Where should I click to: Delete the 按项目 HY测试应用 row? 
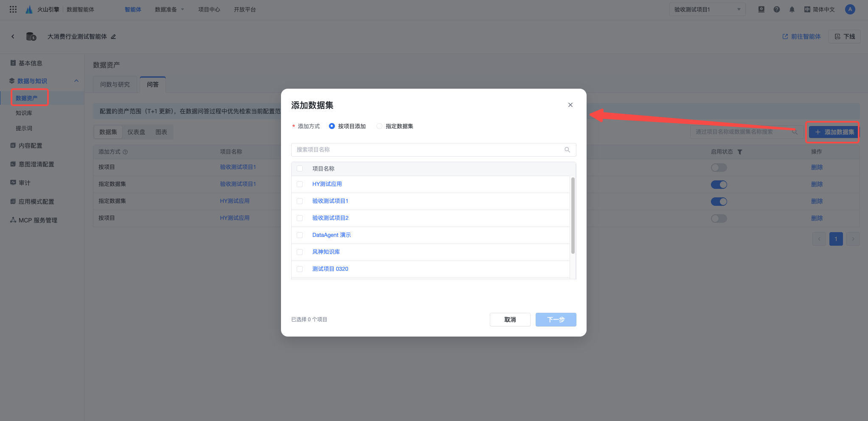pos(817,218)
